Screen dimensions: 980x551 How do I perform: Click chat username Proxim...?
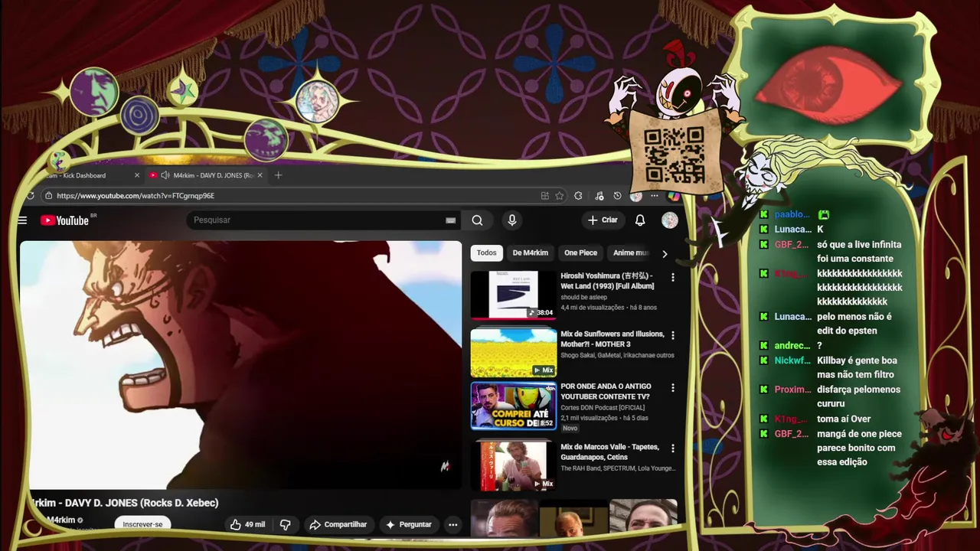(792, 390)
